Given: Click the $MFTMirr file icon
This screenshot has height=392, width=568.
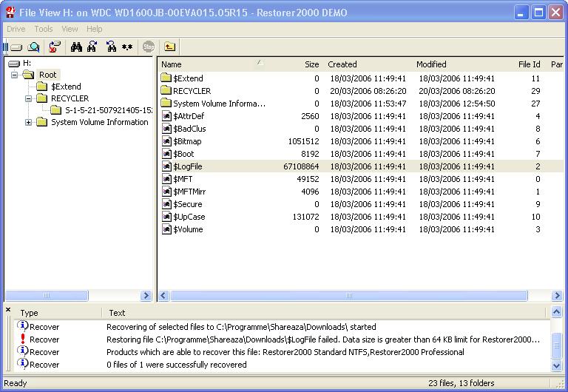Looking at the screenshot, I should tap(166, 192).
